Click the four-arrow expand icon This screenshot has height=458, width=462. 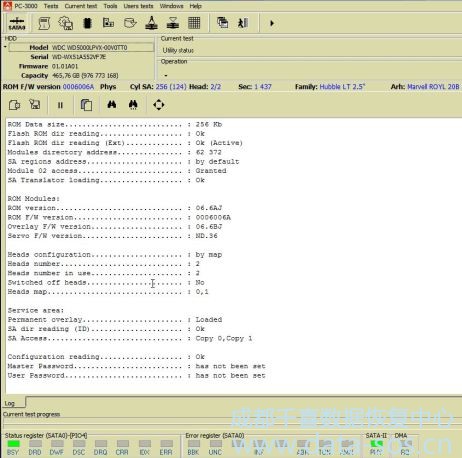point(159,105)
